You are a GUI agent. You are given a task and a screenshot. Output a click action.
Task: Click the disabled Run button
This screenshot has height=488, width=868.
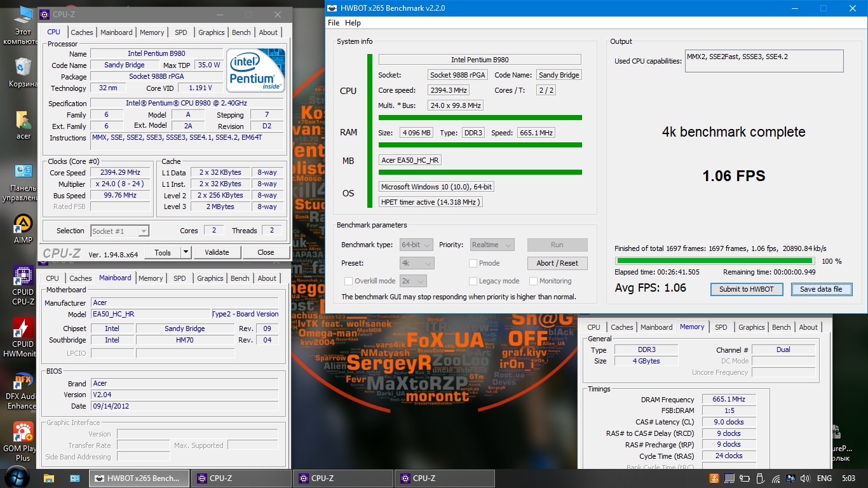[557, 245]
